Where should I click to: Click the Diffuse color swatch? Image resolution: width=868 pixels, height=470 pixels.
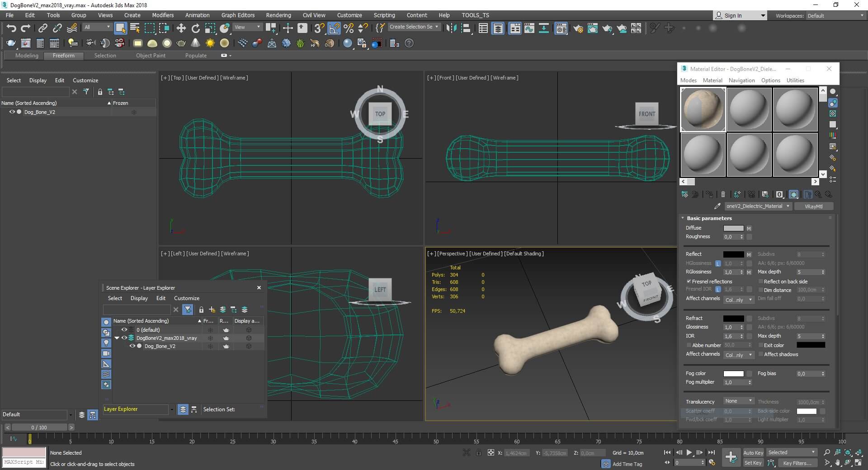[733, 228]
